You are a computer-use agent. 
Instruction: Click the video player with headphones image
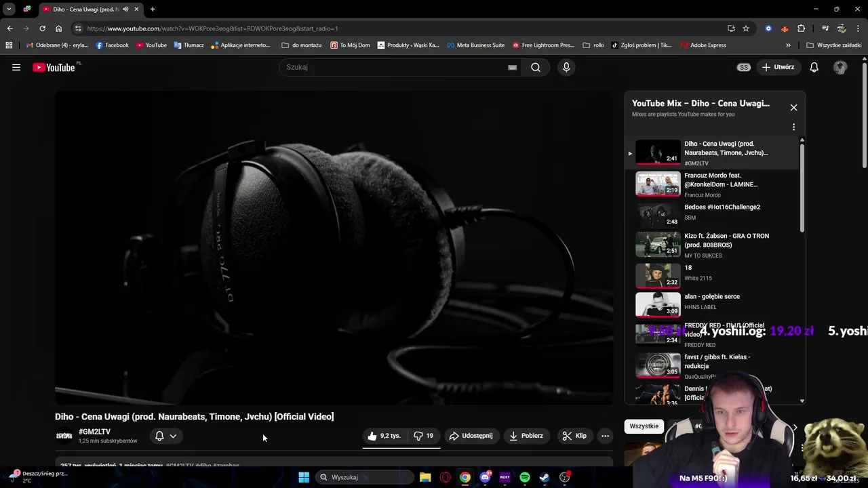(334, 248)
